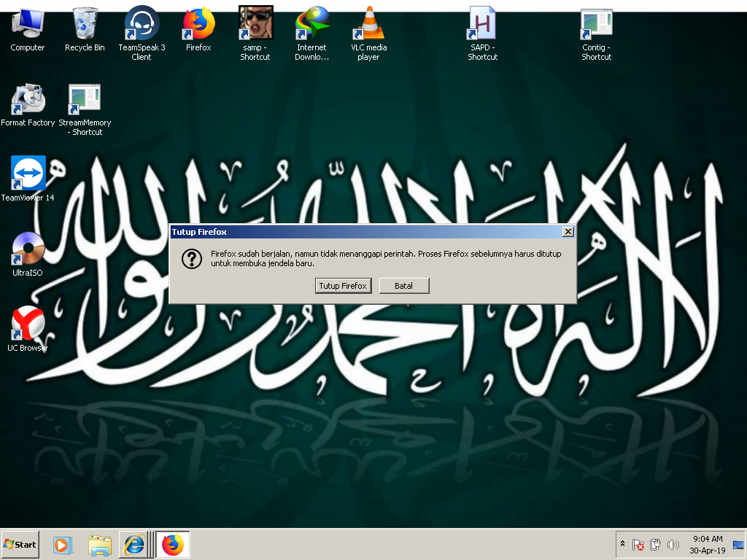Open Windows Explorer folder in taskbar

pos(99,545)
